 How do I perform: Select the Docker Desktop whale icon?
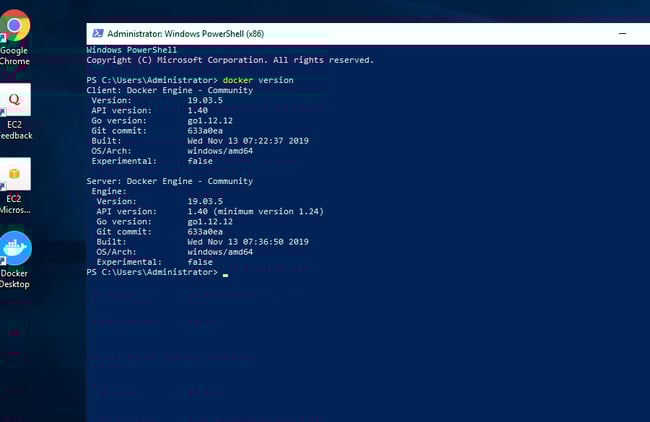pos(15,248)
